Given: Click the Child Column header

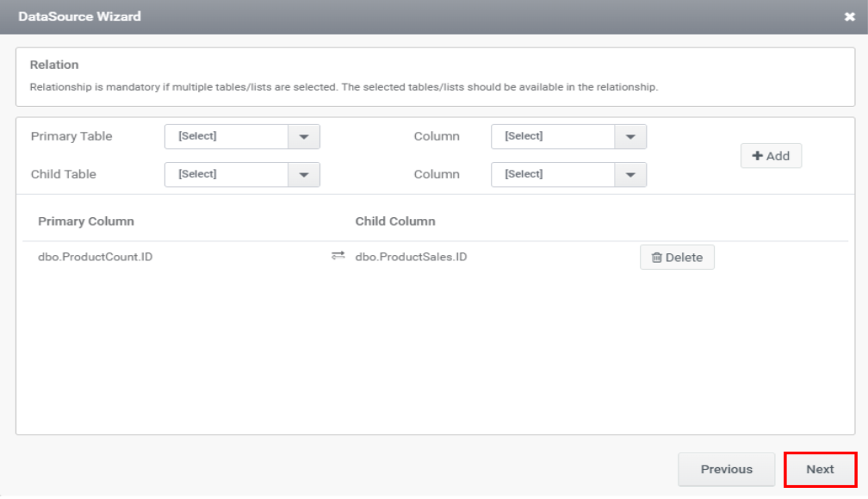Looking at the screenshot, I should pyautogui.click(x=395, y=221).
